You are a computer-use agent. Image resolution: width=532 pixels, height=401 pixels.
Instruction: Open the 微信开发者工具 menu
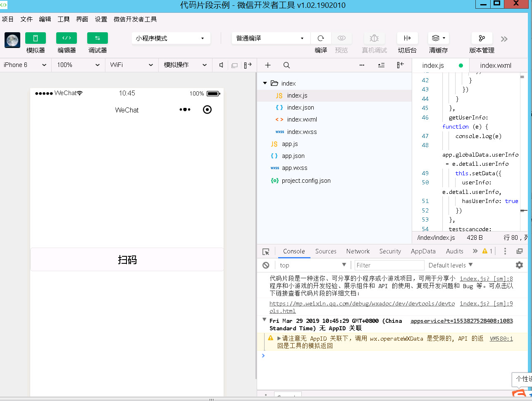point(135,19)
